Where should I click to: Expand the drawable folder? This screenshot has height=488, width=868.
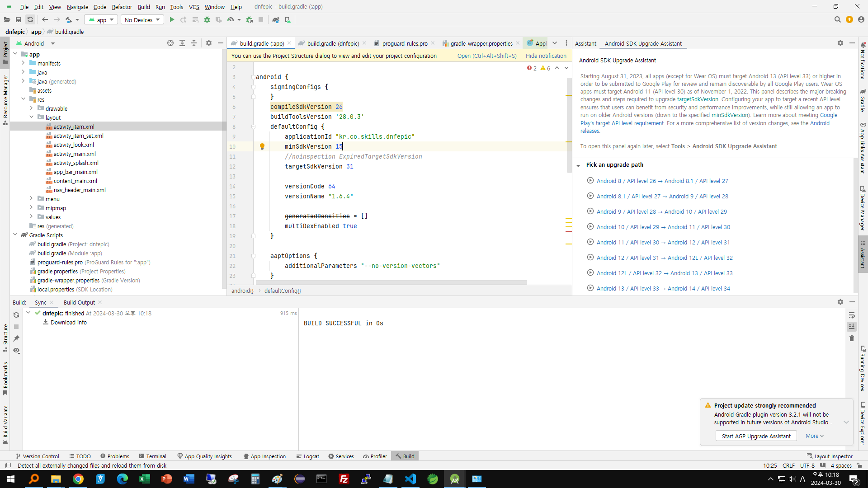(x=31, y=108)
